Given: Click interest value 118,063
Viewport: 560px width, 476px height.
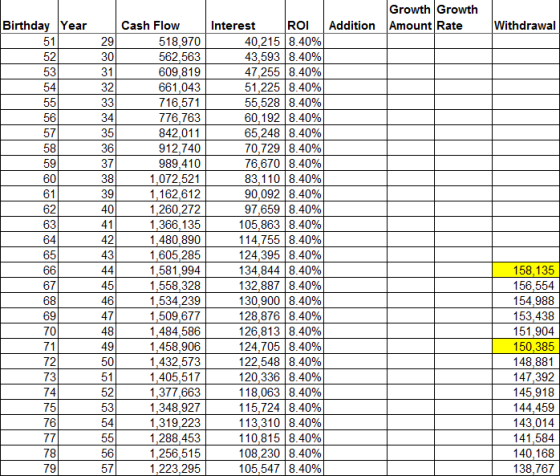Looking at the screenshot, I should click(x=259, y=392).
